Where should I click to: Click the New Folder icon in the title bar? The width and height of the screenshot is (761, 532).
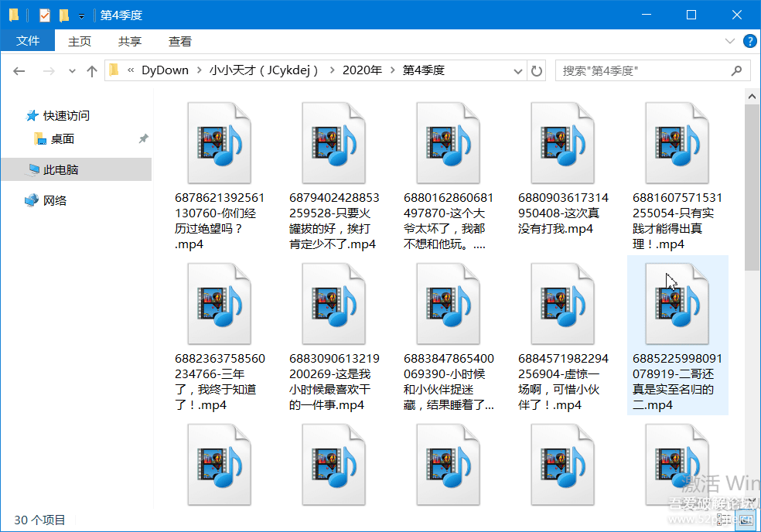64,15
